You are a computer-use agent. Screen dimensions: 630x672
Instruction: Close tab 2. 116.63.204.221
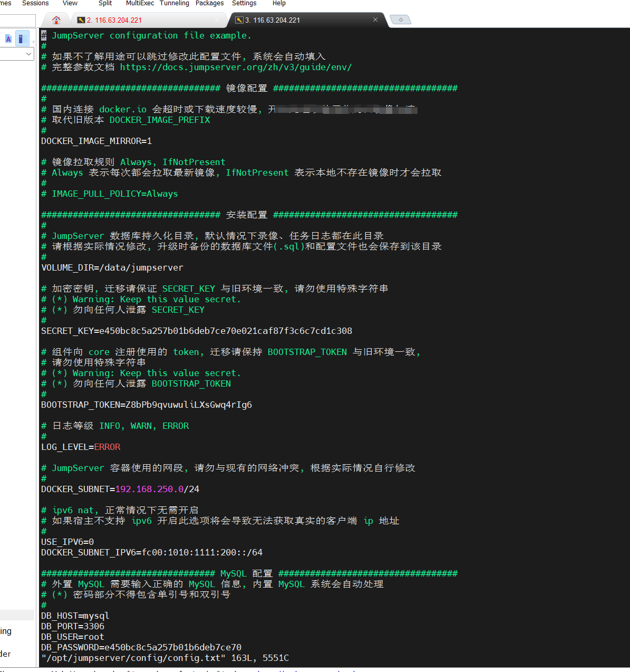click(217, 20)
